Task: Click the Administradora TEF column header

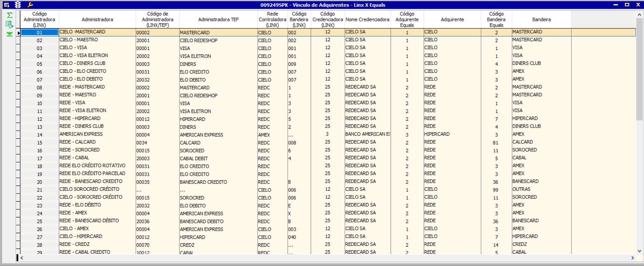Action: [x=219, y=20]
